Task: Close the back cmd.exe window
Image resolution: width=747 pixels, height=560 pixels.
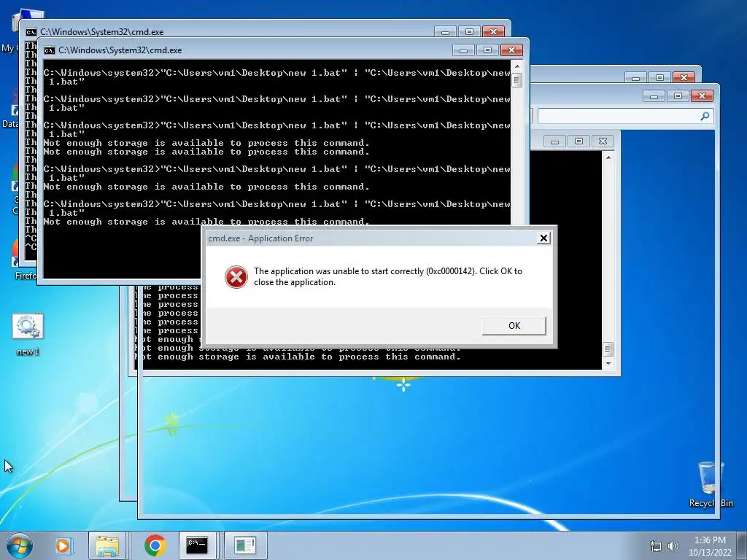Action: tap(494, 32)
